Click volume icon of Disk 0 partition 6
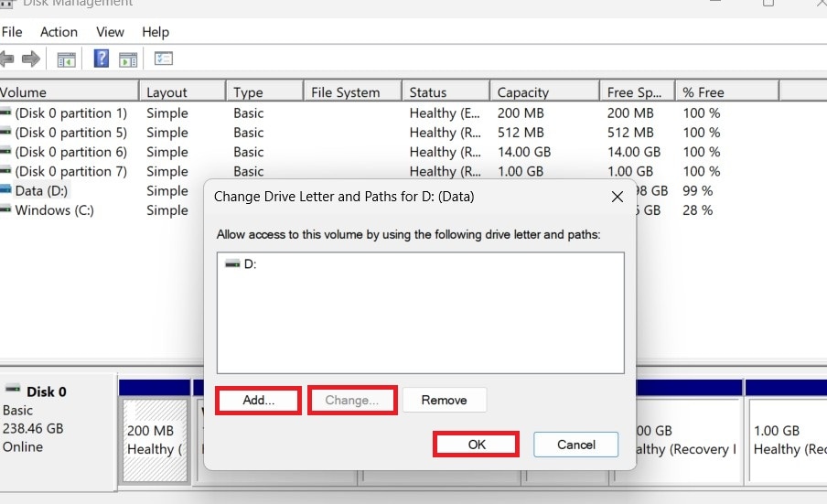The image size is (827, 504). tap(5, 151)
